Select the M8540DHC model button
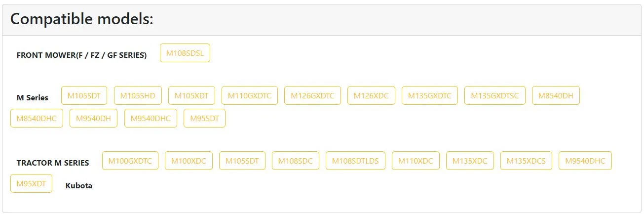This screenshot has width=644, height=215. [37, 118]
